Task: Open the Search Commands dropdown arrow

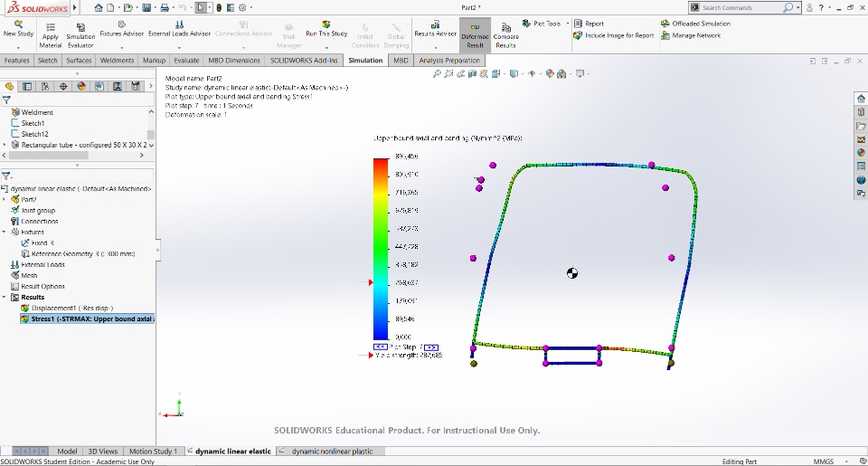Action: tap(798, 8)
